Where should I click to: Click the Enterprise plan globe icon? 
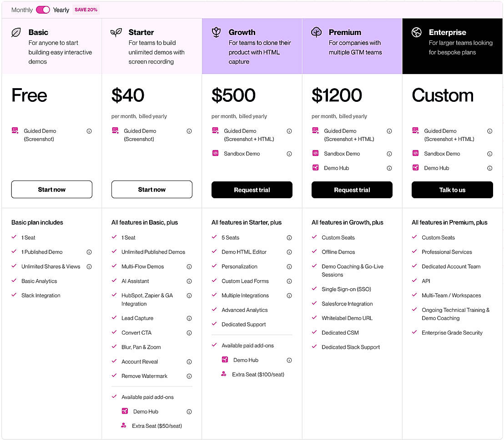417,32
